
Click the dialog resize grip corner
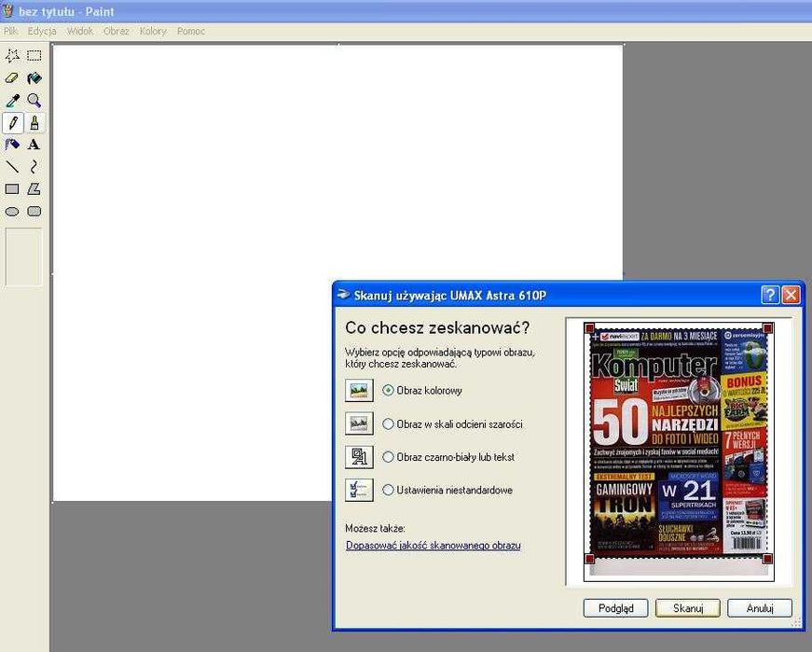[x=796, y=623]
